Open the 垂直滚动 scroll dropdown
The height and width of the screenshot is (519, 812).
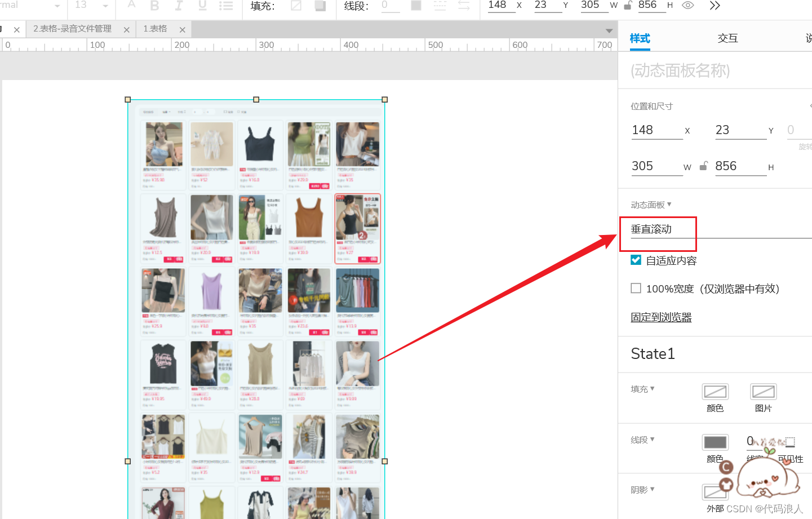click(721, 229)
